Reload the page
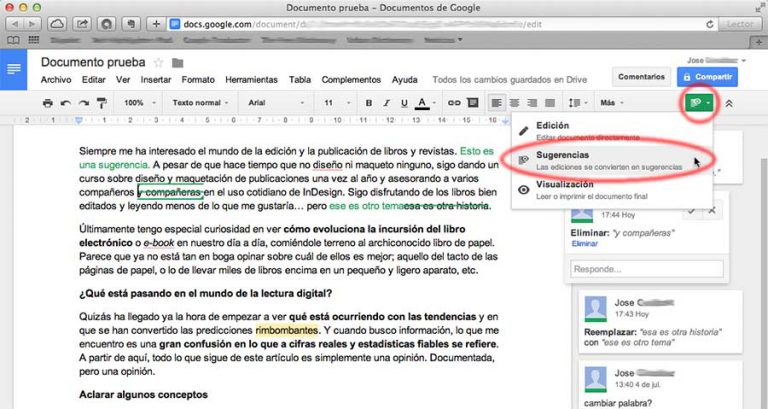Screen dimensions: 768x409 click(709, 24)
